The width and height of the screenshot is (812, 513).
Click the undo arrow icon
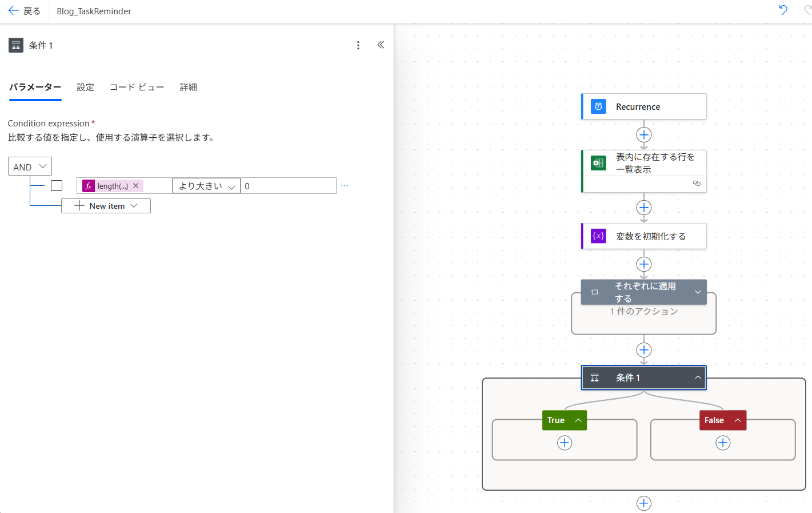click(783, 10)
